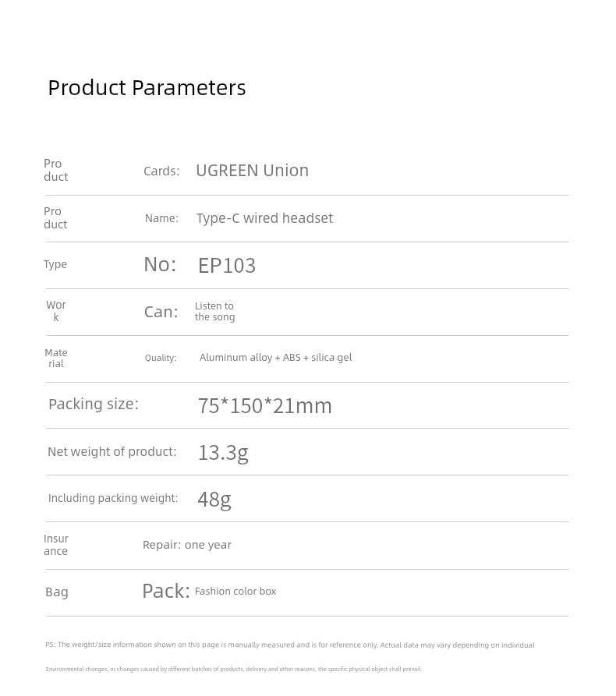Select the Repair: one year text
The height and width of the screenshot is (696, 616).
tap(187, 545)
